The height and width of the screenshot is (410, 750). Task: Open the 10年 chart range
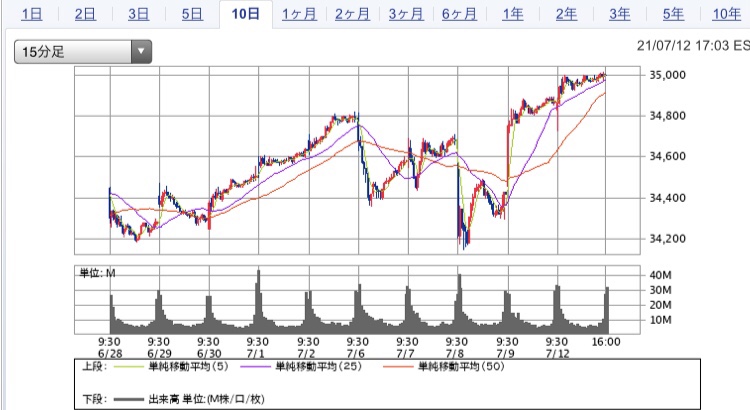pyautogui.click(x=727, y=14)
